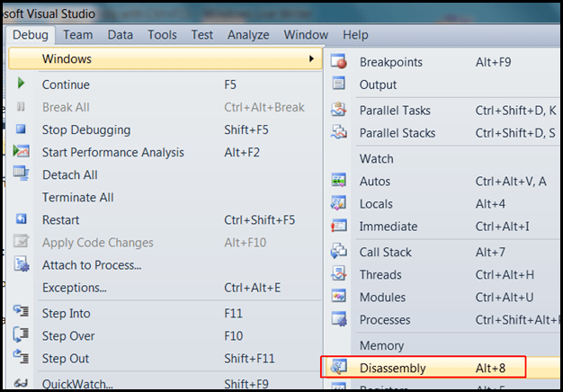
Task: Open the Watch submenu
Action: (375, 158)
